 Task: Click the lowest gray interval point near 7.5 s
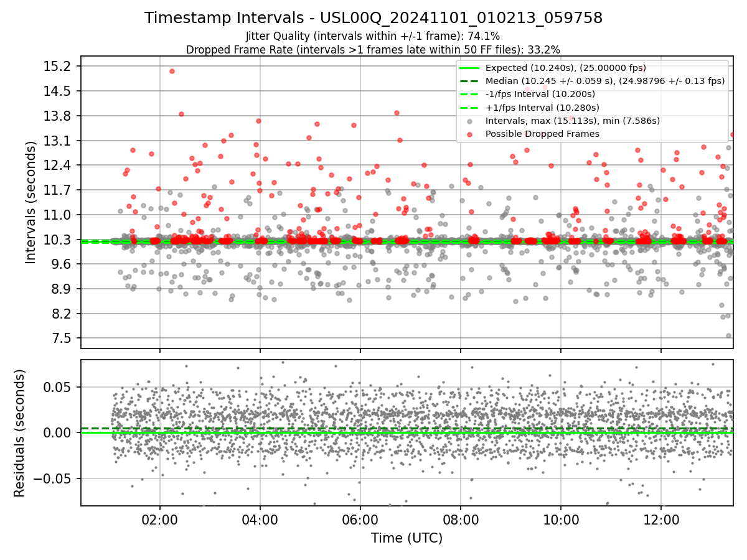(728, 335)
